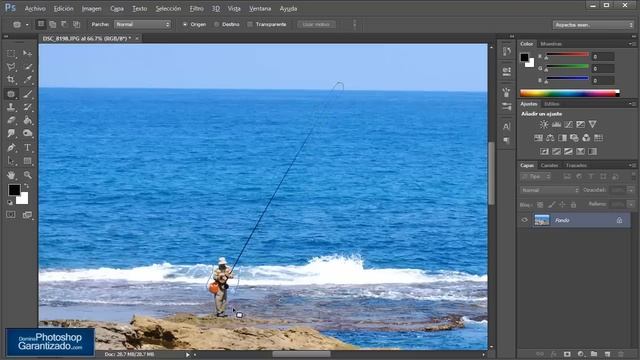Select the Clone Stamp tool
This screenshot has width=640, height=360.
[x=11, y=107]
